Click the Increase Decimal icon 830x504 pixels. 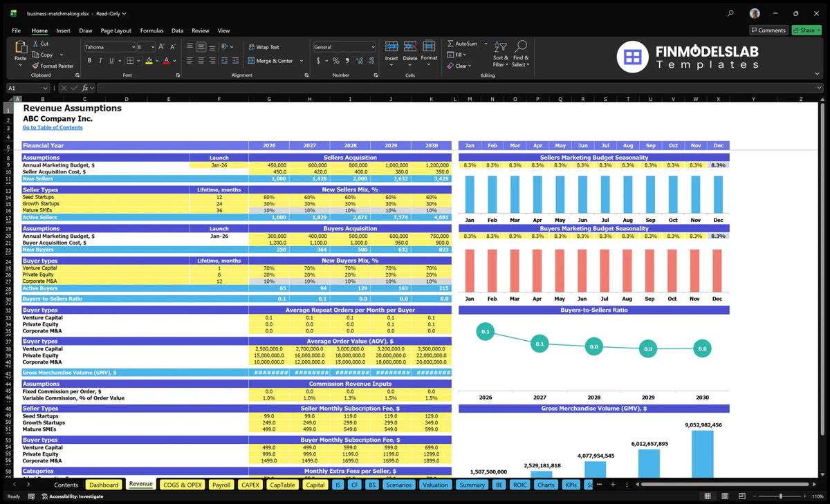(360, 60)
